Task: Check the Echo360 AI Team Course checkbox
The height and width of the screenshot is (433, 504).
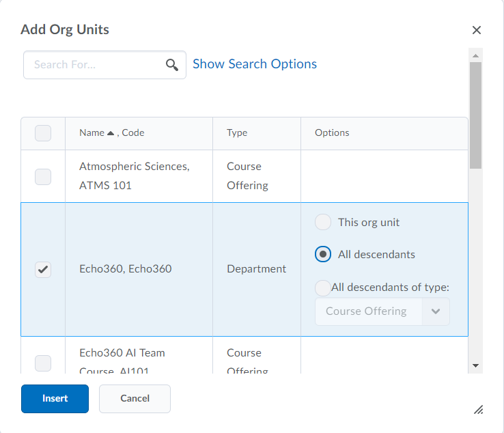Action: tap(43, 363)
